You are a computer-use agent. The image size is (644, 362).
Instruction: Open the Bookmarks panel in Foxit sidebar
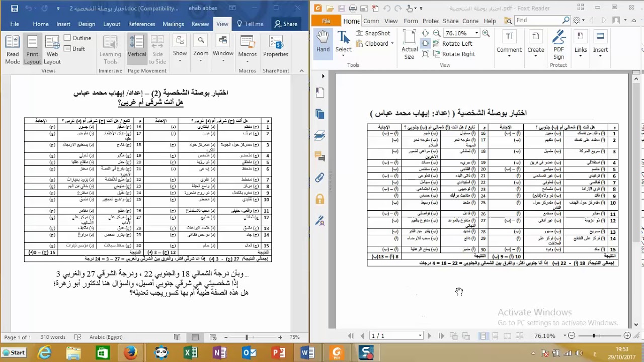tap(320, 93)
